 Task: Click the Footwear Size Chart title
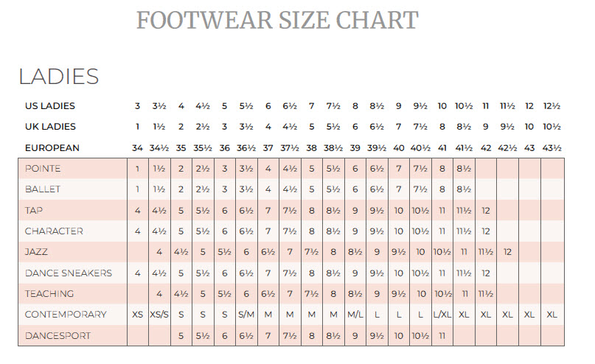point(277,20)
